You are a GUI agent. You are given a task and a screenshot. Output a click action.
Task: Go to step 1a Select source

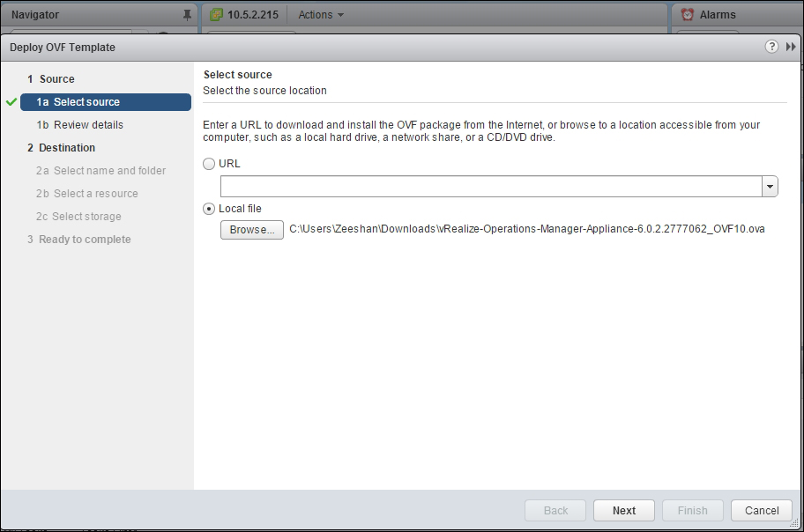pyautogui.click(x=86, y=102)
